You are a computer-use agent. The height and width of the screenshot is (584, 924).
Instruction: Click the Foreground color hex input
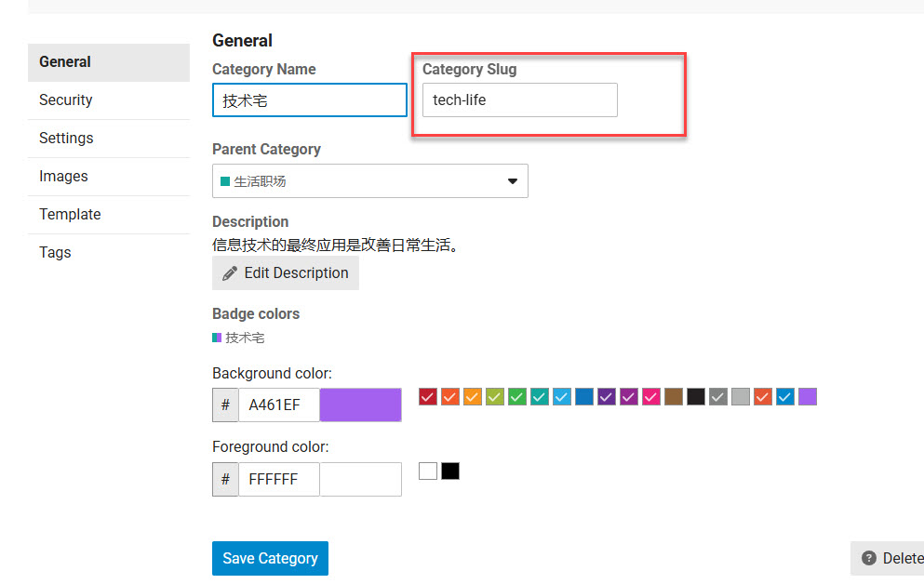tap(278, 479)
